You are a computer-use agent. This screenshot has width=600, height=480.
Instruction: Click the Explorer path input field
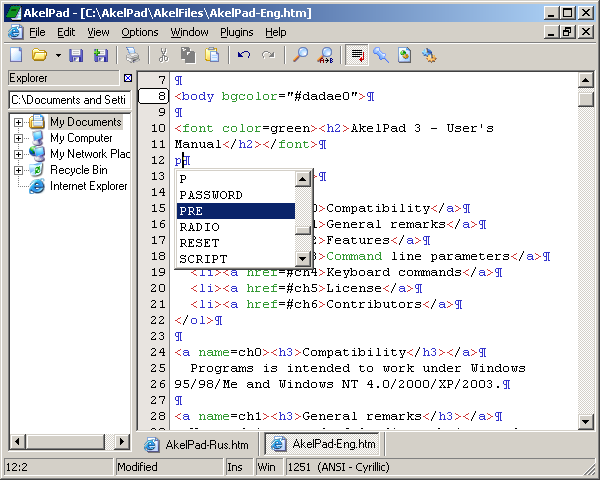click(x=70, y=100)
